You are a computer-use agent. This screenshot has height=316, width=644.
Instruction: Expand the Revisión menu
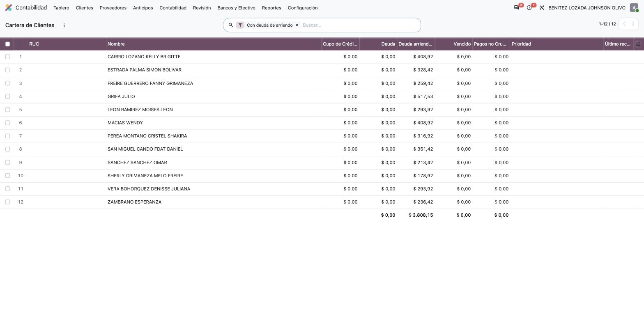pyautogui.click(x=202, y=8)
